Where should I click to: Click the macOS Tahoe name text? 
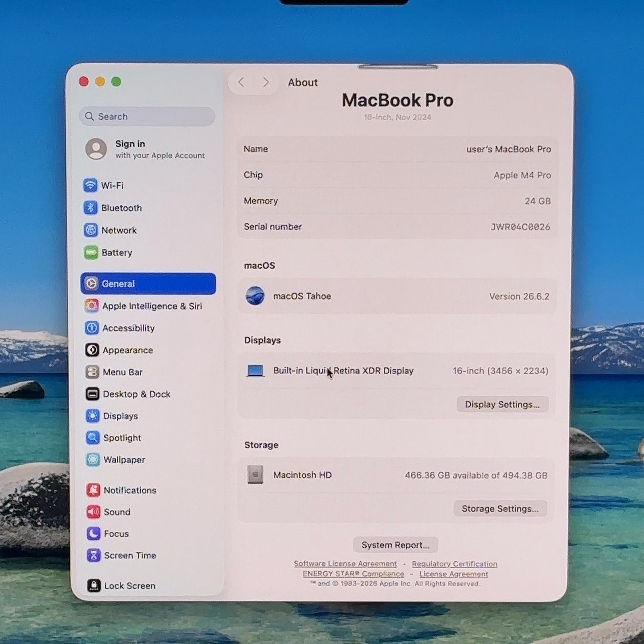302,296
